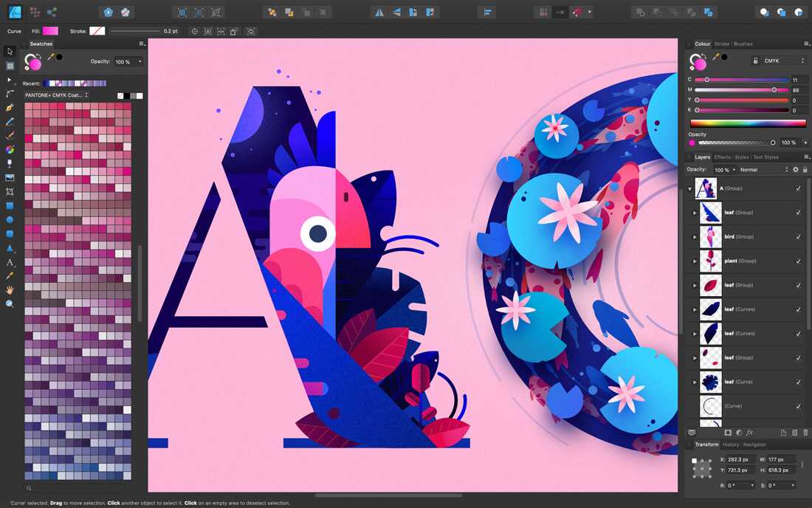The image size is (812, 508).
Task: Collapse the A Group layer
Action: coord(689,188)
